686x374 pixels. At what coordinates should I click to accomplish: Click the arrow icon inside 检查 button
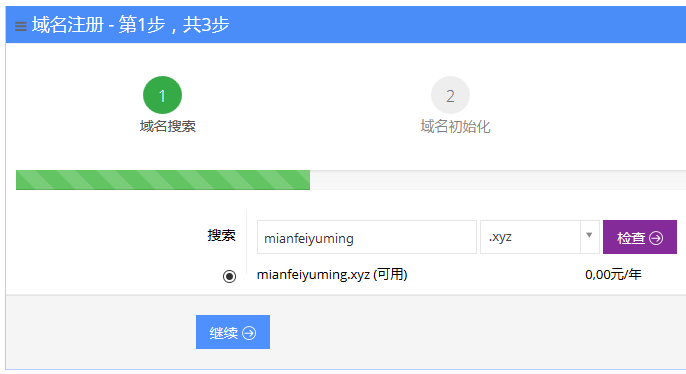click(x=656, y=238)
